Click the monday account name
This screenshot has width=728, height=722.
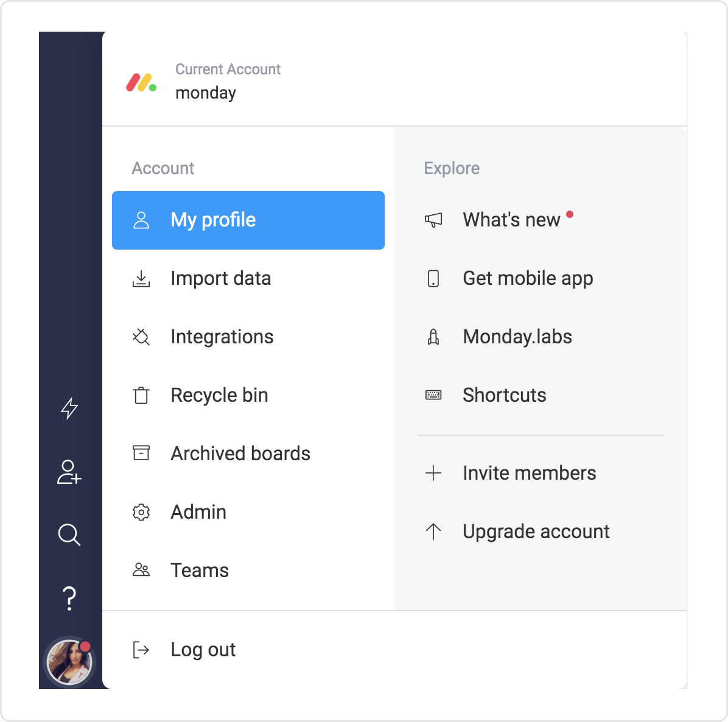(206, 93)
